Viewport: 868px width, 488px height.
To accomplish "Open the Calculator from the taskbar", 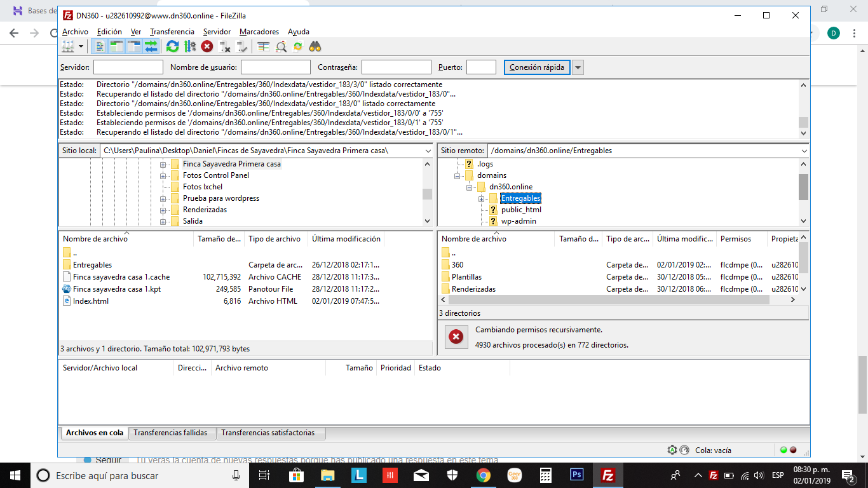I will tap(546, 475).
